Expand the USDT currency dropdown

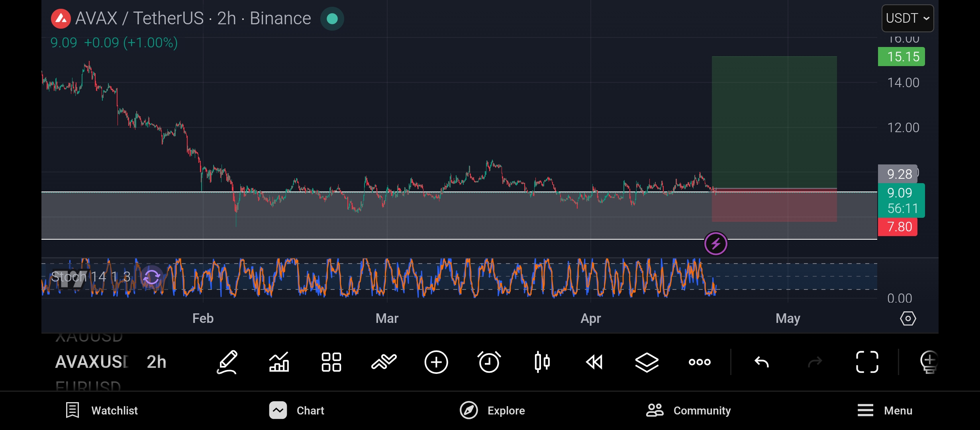click(907, 18)
